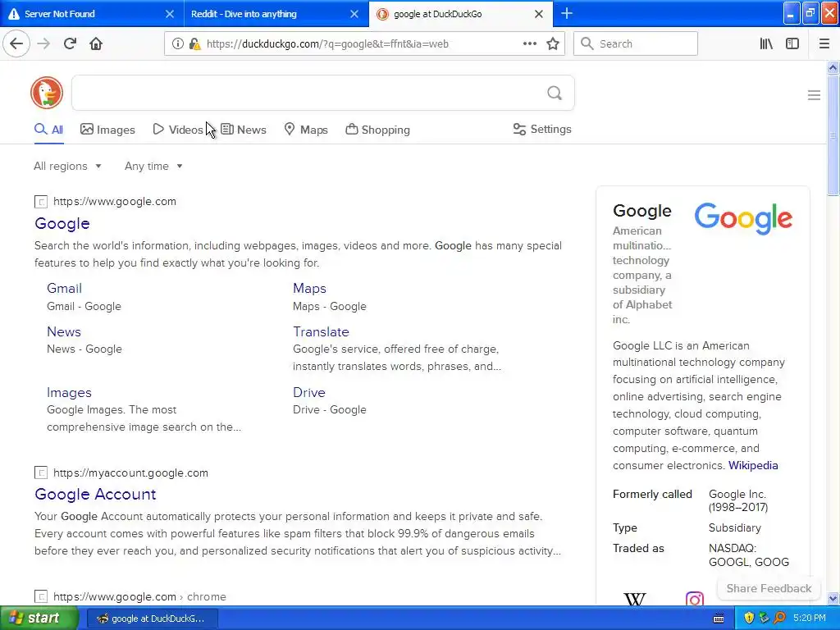840x630 pixels.
Task: Click the page scrollbar up arrow
Action: (833, 67)
